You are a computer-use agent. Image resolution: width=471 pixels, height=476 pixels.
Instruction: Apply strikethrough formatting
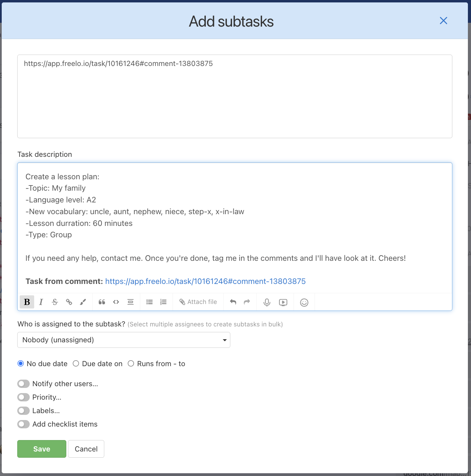[x=55, y=302]
